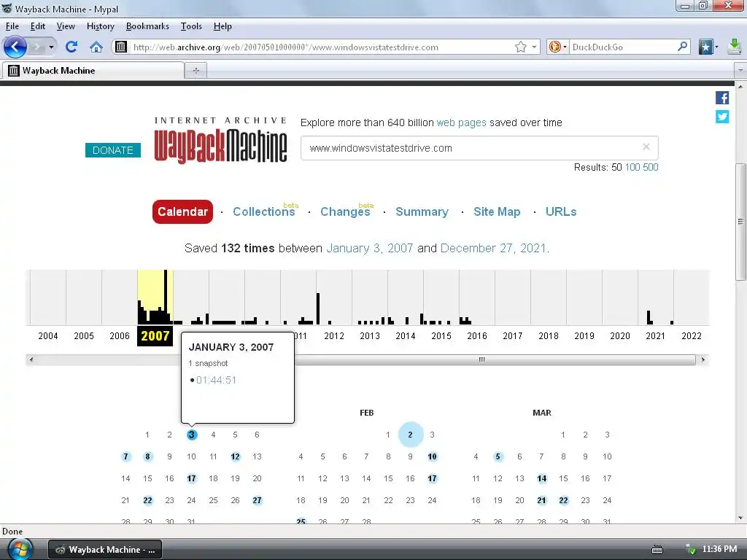Open the January 12 snapshot day
This screenshot has width=747, height=560.
(235, 456)
